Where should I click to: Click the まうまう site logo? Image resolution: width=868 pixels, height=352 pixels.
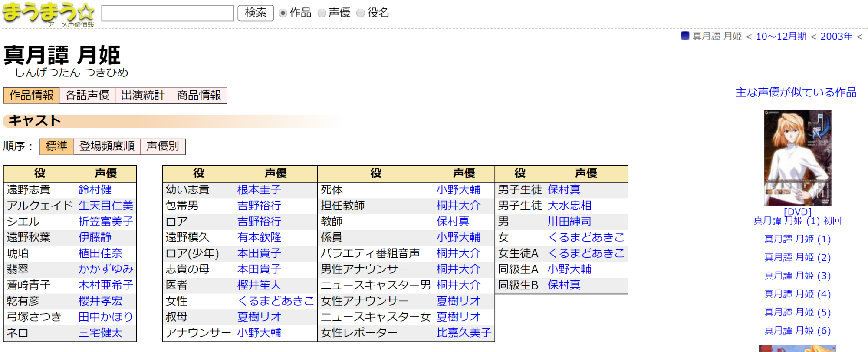[48, 13]
